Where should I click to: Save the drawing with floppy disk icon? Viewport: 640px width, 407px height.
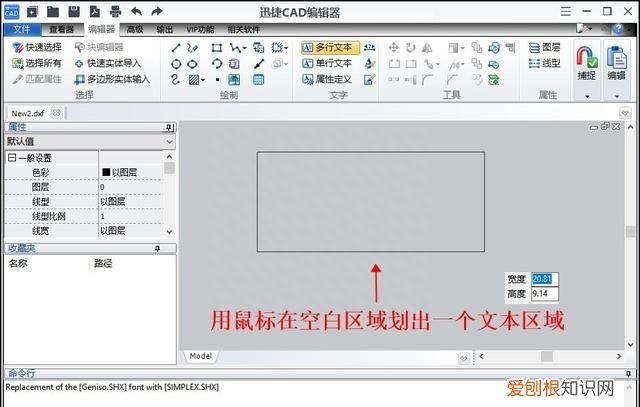coord(74,11)
